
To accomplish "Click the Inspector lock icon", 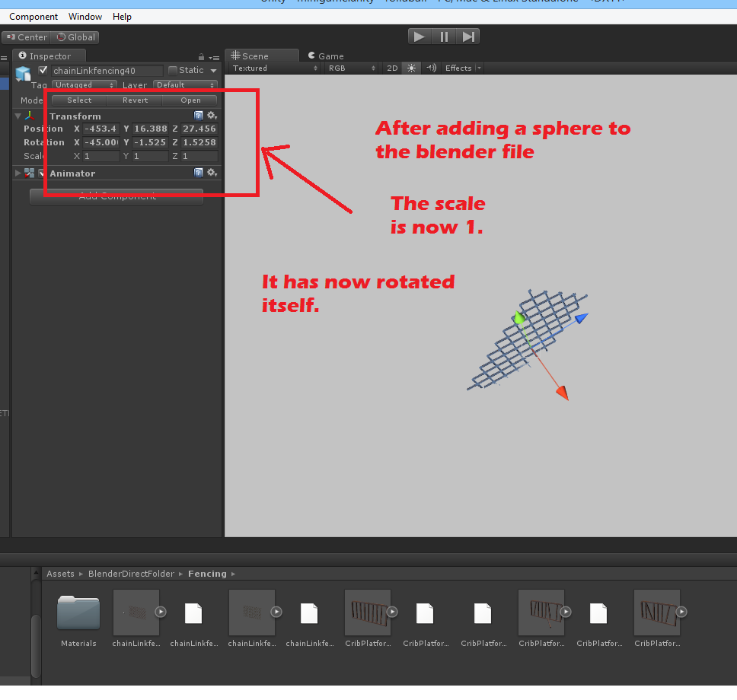I will (201, 55).
